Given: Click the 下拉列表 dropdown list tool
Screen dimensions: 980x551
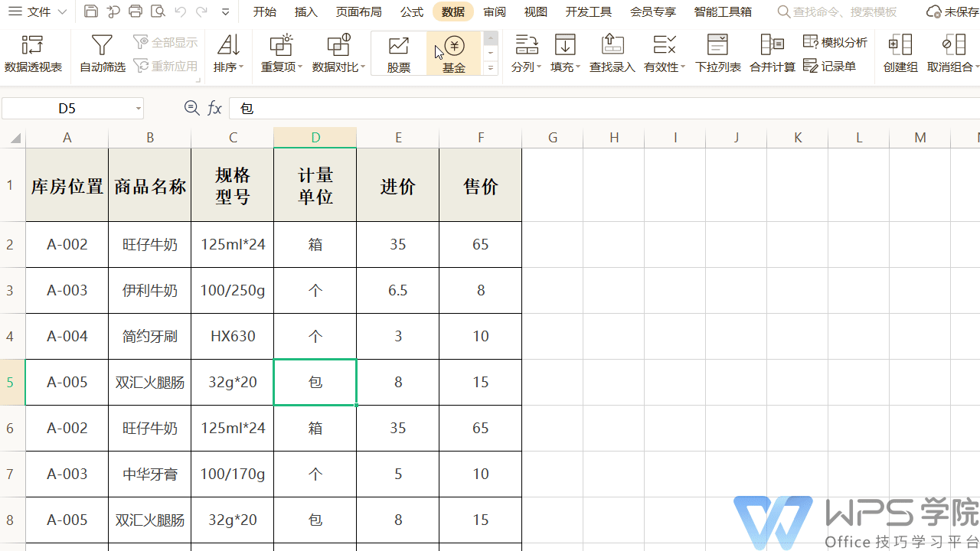Looking at the screenshot, I should click(718, 54).
